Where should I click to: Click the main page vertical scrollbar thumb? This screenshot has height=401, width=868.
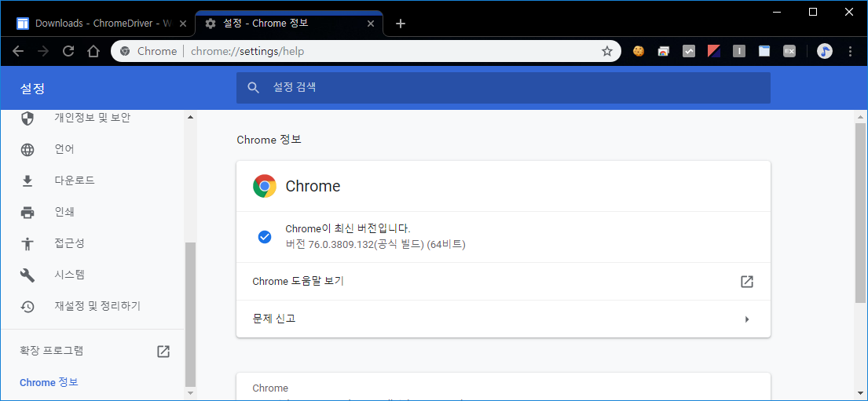click(x=860, y=213)
